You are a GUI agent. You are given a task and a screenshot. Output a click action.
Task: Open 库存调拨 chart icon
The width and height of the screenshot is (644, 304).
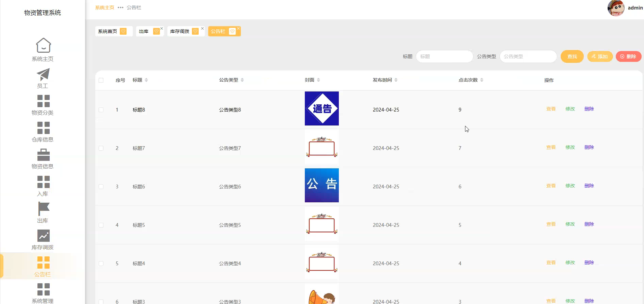pos(43,236)
